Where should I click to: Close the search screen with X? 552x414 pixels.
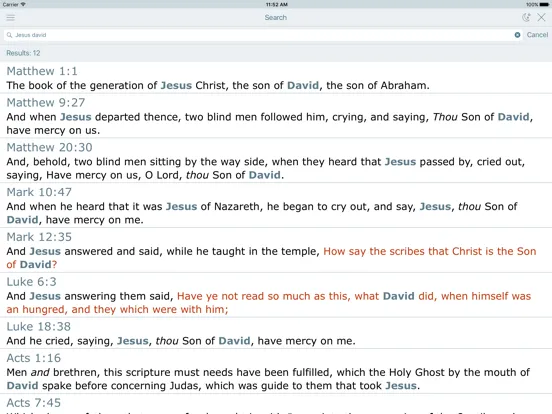pyautogui.click(x=541, y=17)
